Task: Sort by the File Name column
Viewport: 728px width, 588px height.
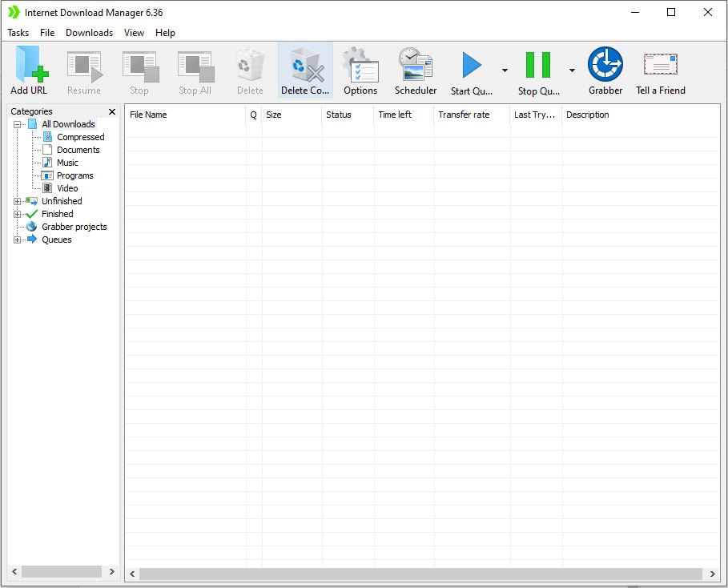Action: click(x=185, y=115)
